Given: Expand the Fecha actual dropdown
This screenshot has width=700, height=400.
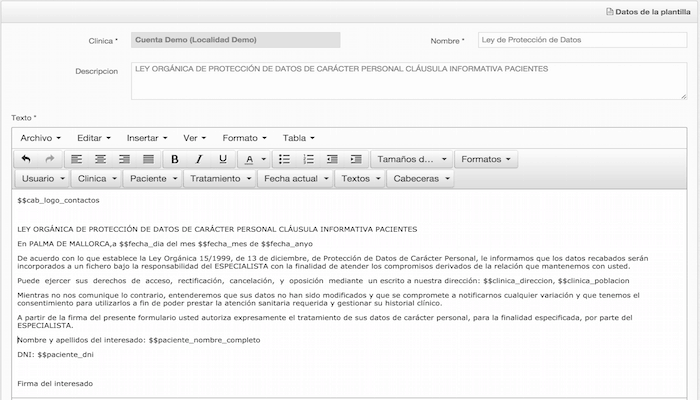Looking at the screenshot, I should click(x=296, y=179).
